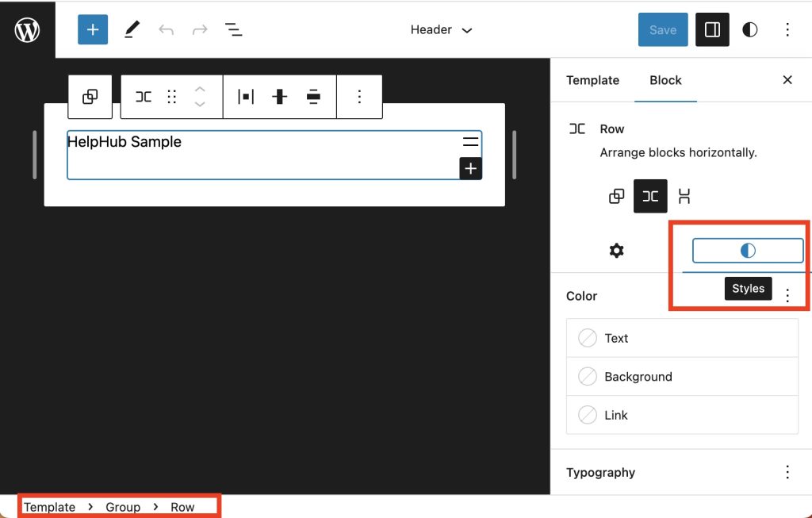The image size is (812, 518).
Task: Click the WordPress logo in the top bar
Action: coord(28,29)
